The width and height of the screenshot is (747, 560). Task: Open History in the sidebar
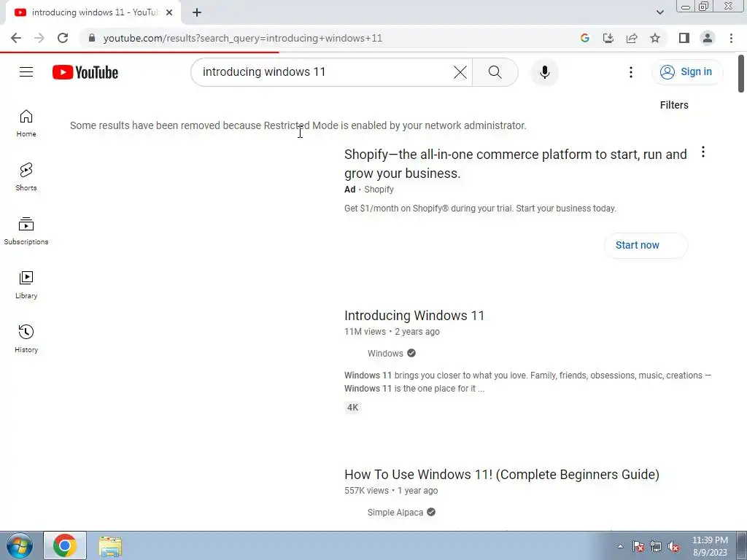pos(26,338)
